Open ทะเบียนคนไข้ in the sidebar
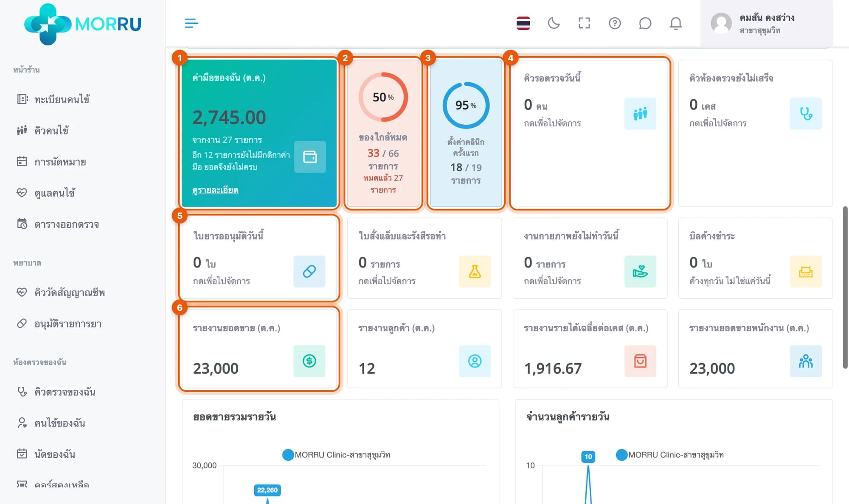The width and height of the screenshot is (849, 504). (53, 99)
